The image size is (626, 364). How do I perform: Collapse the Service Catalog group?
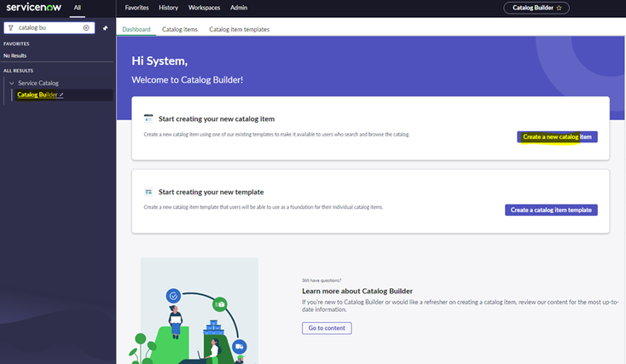12,83
